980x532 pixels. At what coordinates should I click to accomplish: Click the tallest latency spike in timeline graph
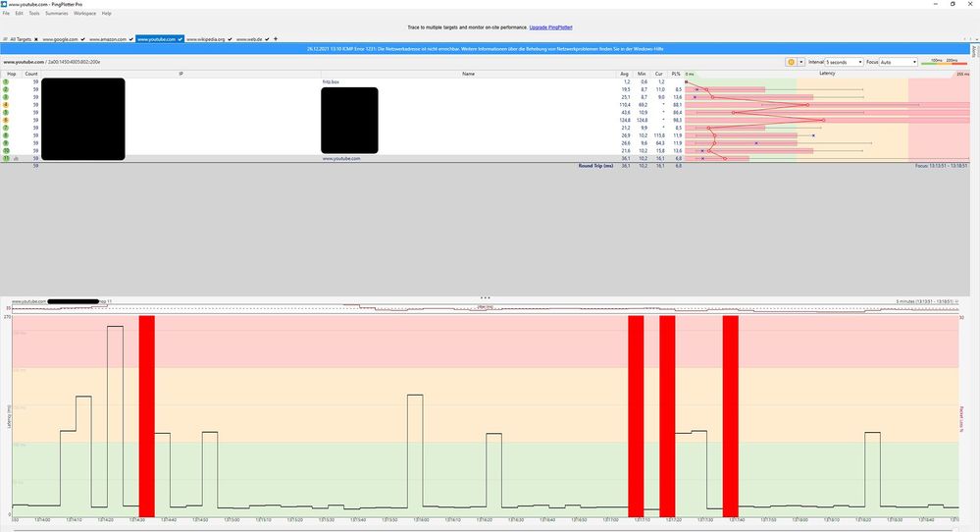pos(115,416)
